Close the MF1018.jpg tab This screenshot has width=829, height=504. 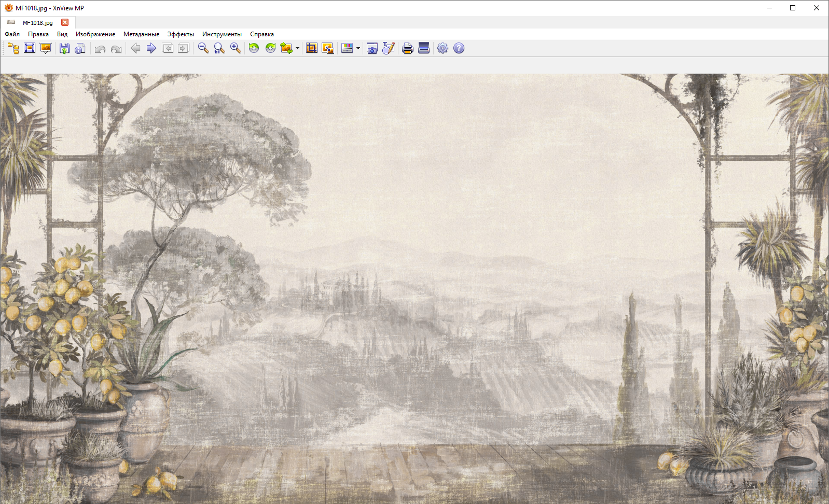[65, 22]
